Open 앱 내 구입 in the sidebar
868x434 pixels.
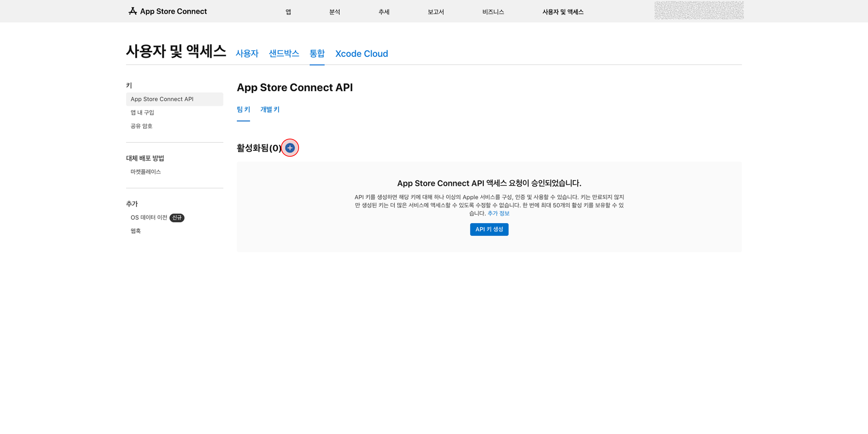click(142, 112)
